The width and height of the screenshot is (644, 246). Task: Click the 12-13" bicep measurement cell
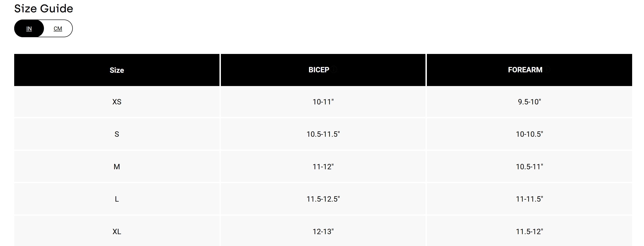(x=323, y=232)
